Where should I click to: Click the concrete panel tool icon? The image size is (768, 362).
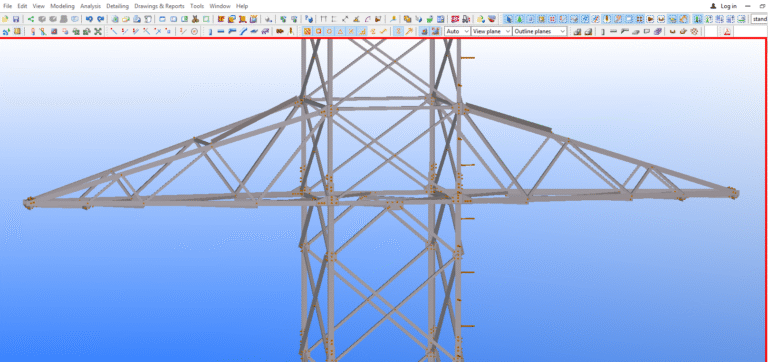tap(647, 31)
